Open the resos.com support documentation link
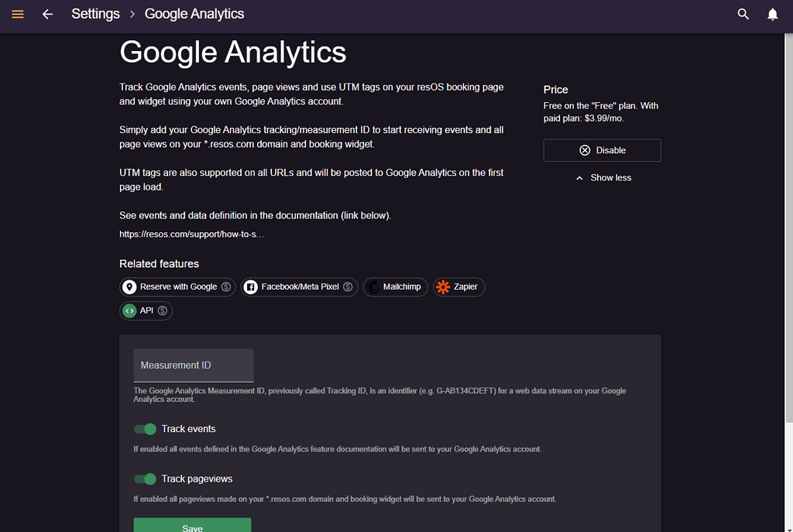Image resolution: width=793 pixels, height=532 pixels. 192,234
